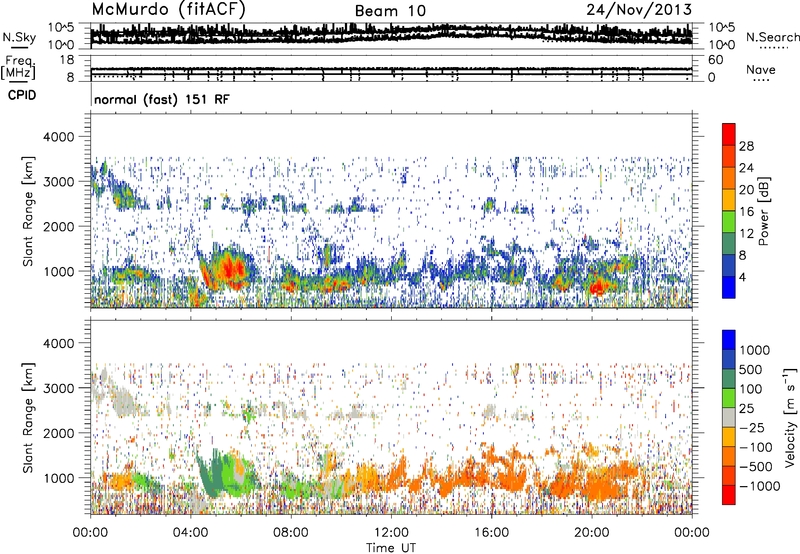Click the gray -25 to 25 velocity swatch
The height and width of the screenshot is (554, 800).
pyautogui.click(x=729, y=418)
